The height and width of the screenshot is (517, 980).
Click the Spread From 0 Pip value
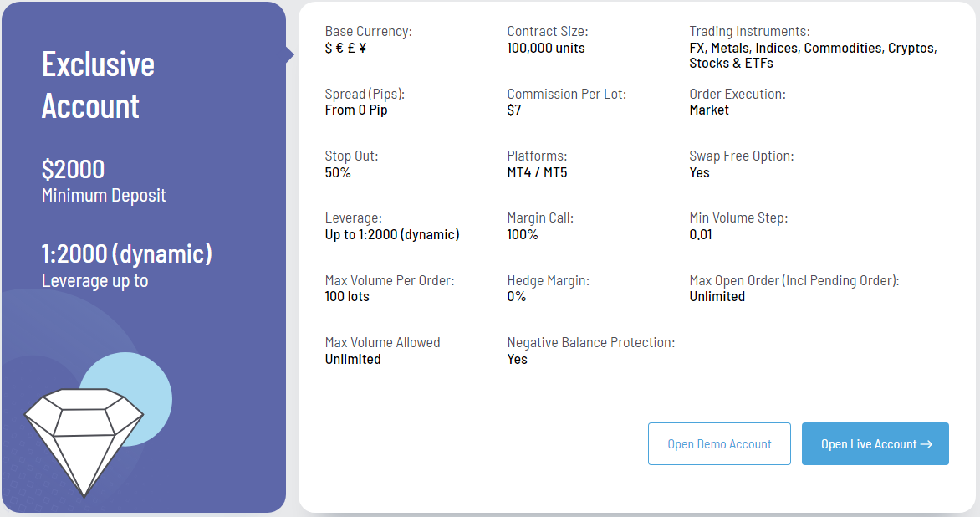coord(356,110)
